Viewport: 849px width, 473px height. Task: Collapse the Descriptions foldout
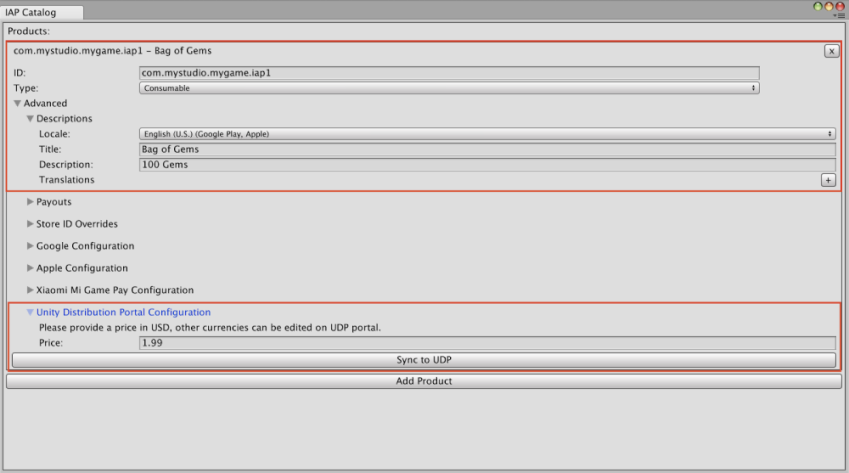pos(31,119)
